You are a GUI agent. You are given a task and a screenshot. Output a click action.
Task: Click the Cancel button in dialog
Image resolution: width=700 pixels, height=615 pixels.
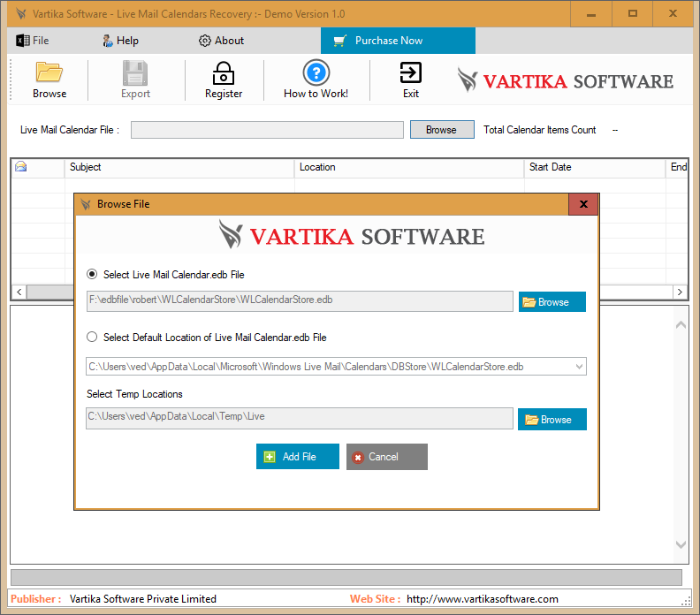click(x=386, y=457)
